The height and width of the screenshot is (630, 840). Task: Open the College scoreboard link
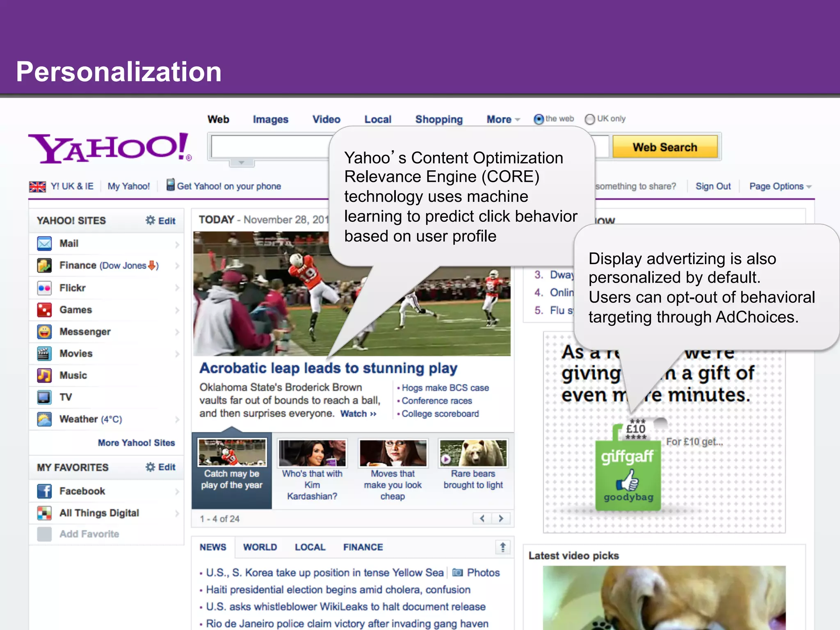tap(440, 413)
